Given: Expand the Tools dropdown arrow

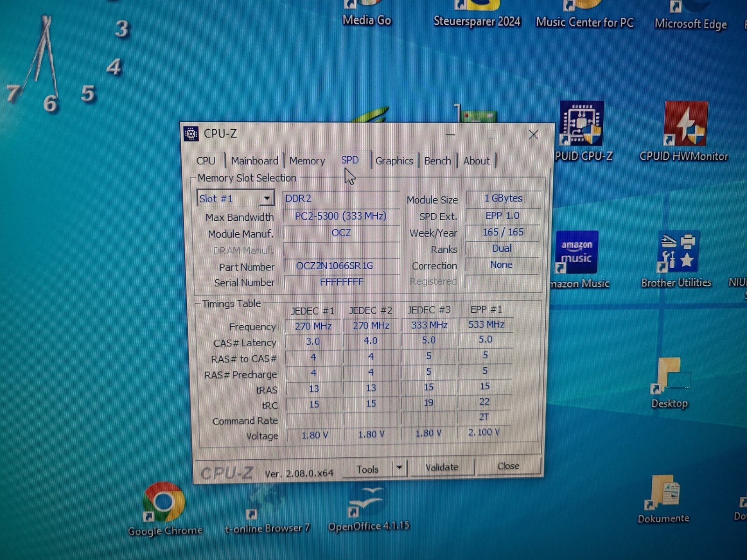Looking at the screenshot, I should [400, 468].
